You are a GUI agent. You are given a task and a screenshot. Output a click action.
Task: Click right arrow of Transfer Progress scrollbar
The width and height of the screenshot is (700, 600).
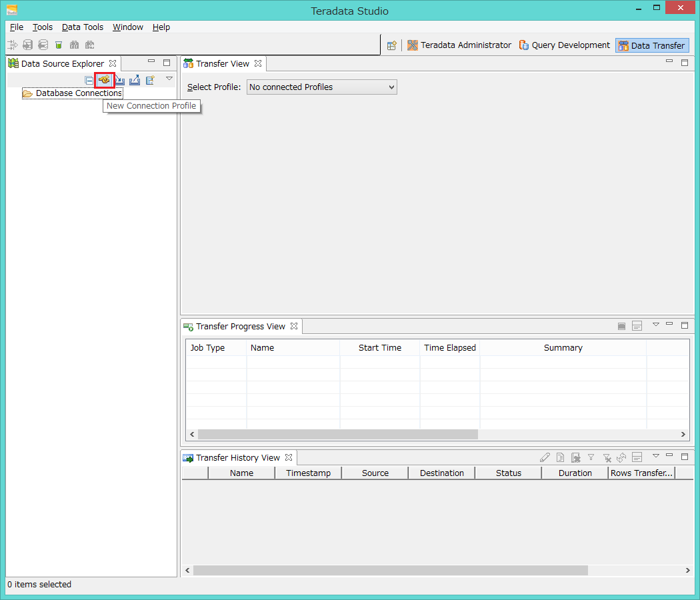coord(683,435)
